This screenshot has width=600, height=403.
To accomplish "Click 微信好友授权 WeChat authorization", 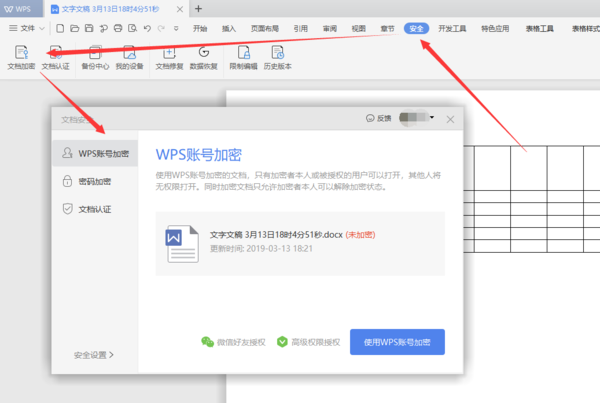I will 233,342.
